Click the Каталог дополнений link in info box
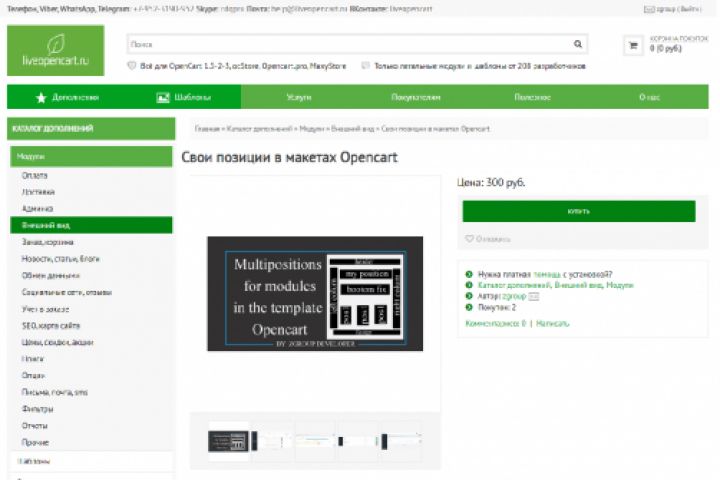Screen dimensions: 720x480 click(x=514, y=285)
